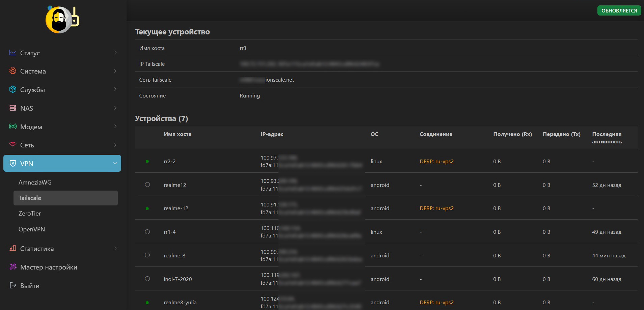This screenshot has width=644, height=310.
Task: Click the Сеть wifi icon
Action: point(13,145)
